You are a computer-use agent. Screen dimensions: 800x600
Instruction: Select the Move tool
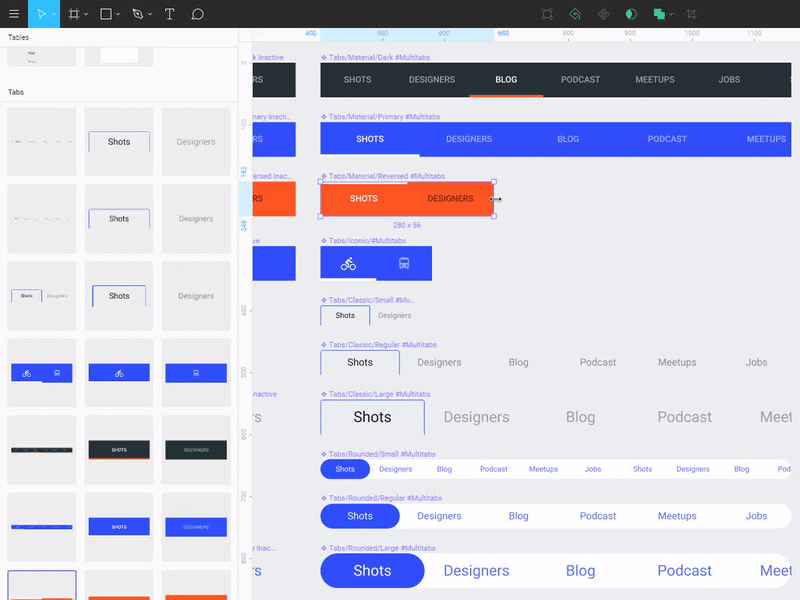[42, 14]
